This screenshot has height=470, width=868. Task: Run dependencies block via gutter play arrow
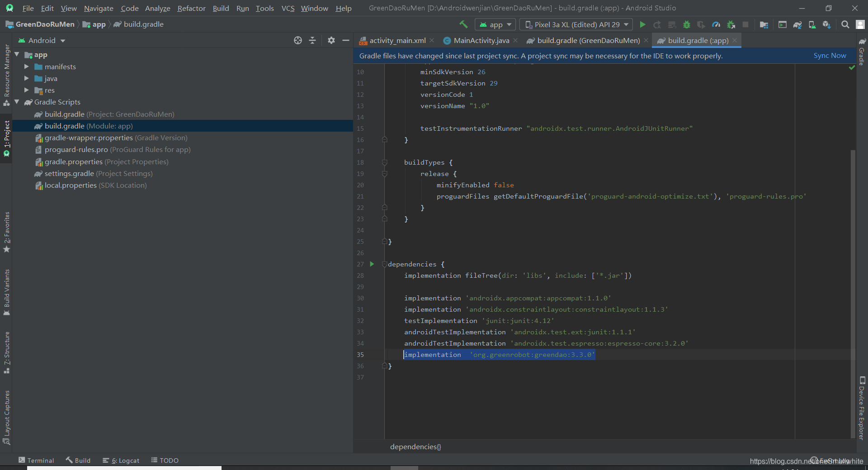tap(372, 264)
